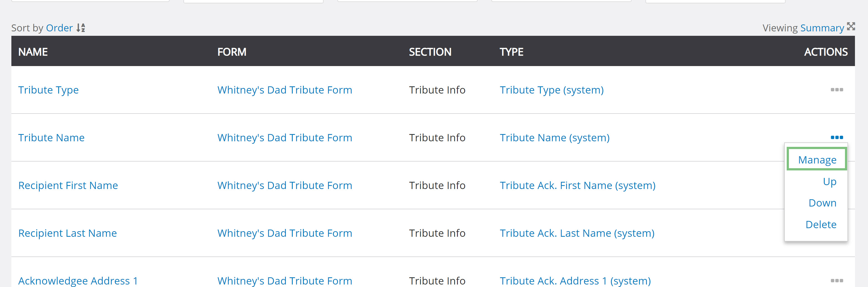Open the Acknowledgee Address 1 field
Image resolution: width=868 pixels, height=287 pixels.
[78, 281]
